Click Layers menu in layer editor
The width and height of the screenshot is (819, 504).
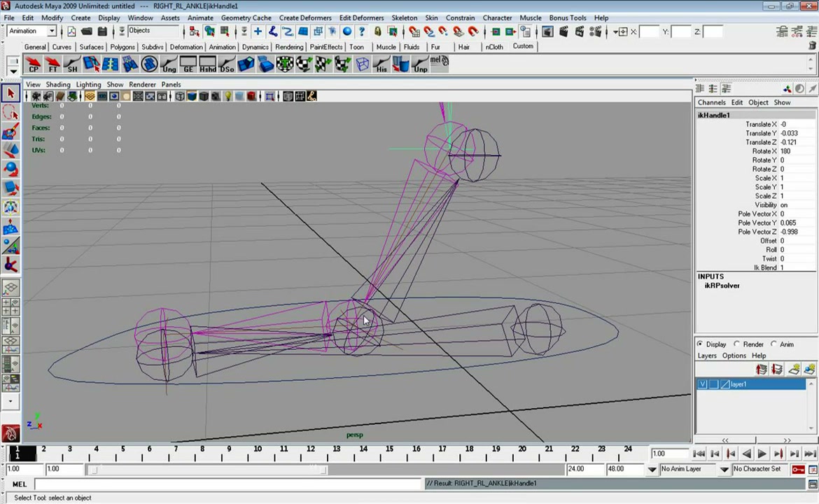(x=707, y=356)
